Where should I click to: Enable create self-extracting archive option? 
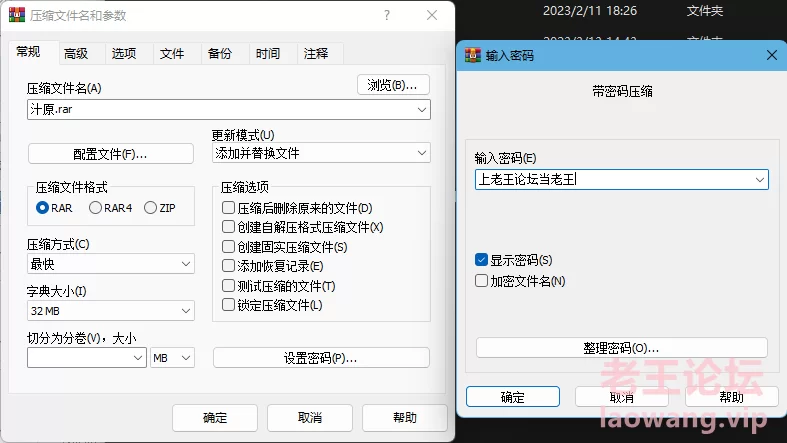tap(228, 227)
